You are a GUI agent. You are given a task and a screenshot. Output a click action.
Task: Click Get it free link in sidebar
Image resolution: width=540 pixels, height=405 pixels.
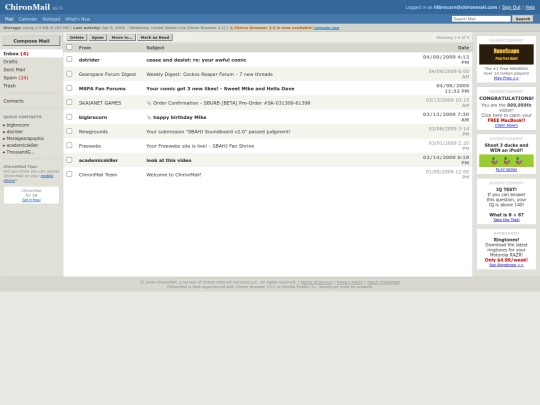click(x=31, y=200)
